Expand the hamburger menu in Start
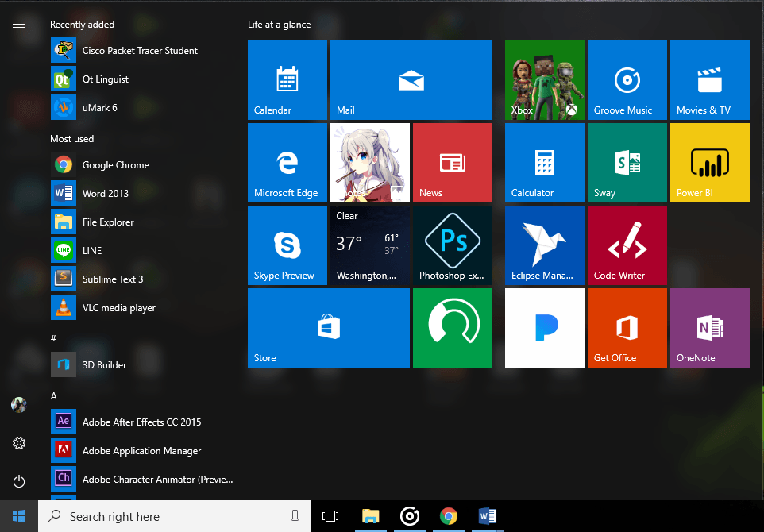 click(x=19, y=25)
